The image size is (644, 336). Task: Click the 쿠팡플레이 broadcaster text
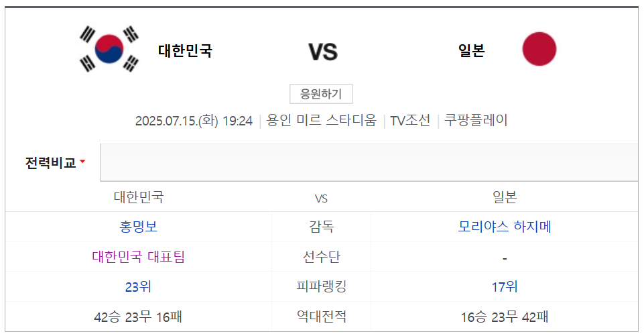476,120
